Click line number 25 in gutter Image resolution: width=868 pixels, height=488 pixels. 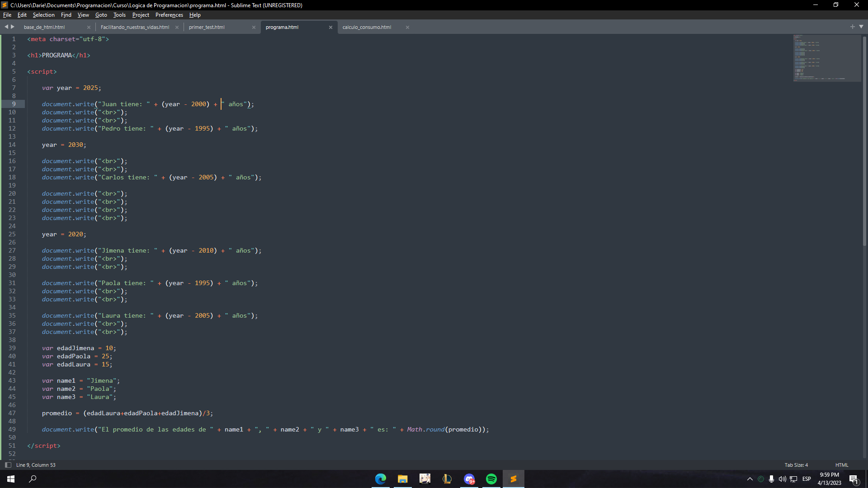pyautogui.click(x=12, y=234)
